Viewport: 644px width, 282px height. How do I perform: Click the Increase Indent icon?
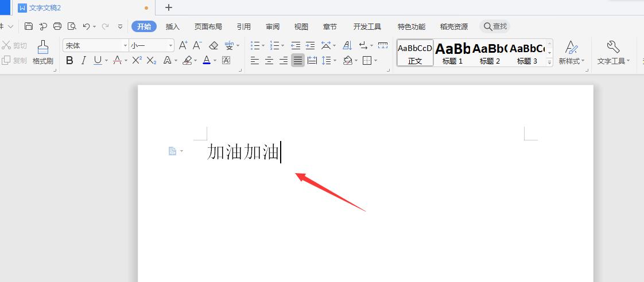tap(310, 45)
